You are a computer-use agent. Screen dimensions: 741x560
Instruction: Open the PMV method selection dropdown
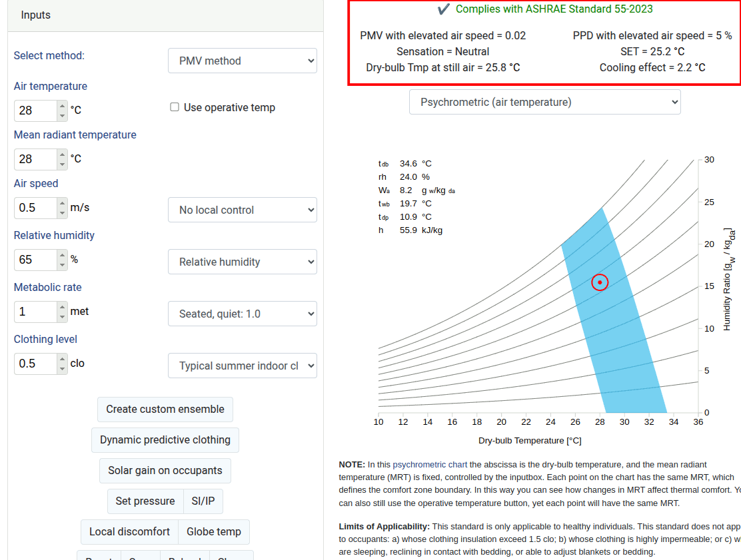point(243,61)
